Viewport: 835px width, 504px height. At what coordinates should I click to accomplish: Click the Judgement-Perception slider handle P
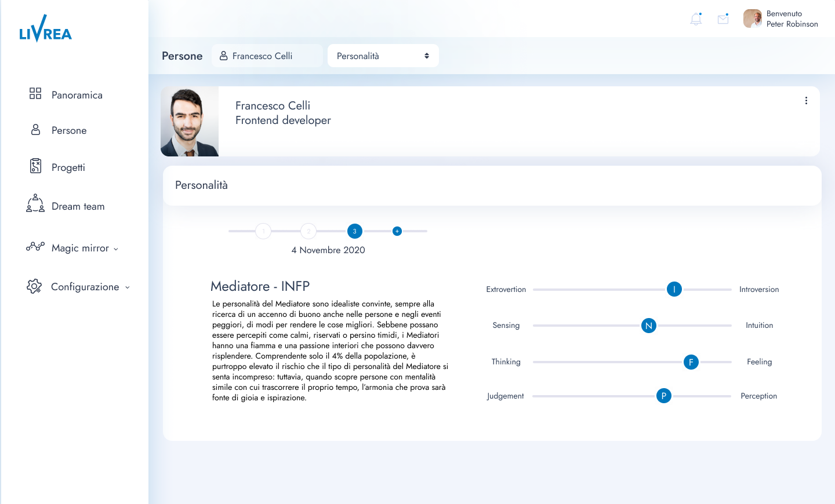pos(664,396)
